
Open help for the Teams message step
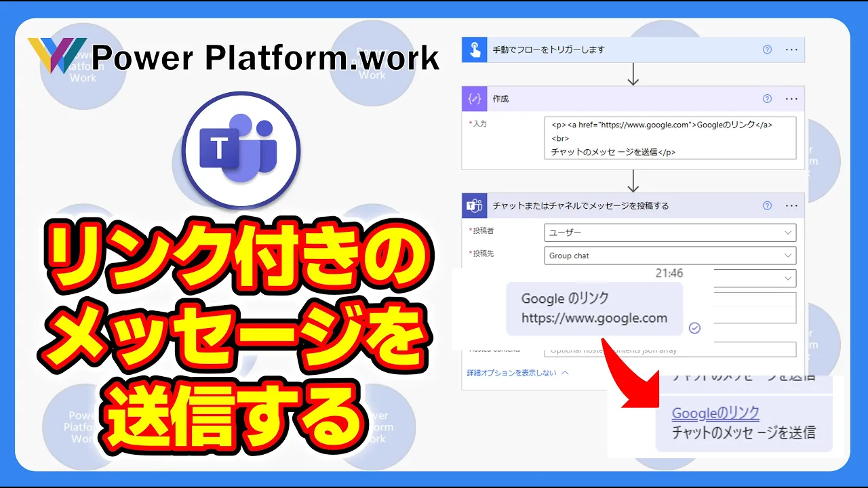[767, 205]
